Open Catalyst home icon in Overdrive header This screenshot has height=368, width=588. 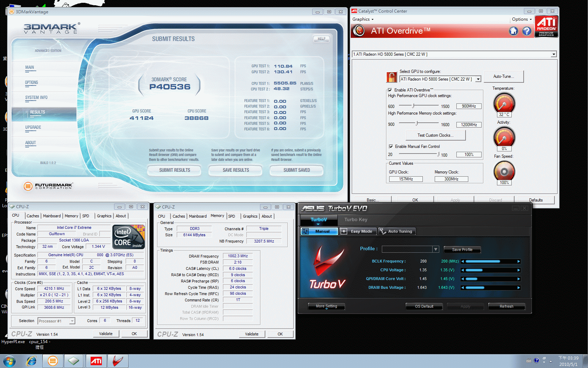pyautogui.click(x=513, y=31)
